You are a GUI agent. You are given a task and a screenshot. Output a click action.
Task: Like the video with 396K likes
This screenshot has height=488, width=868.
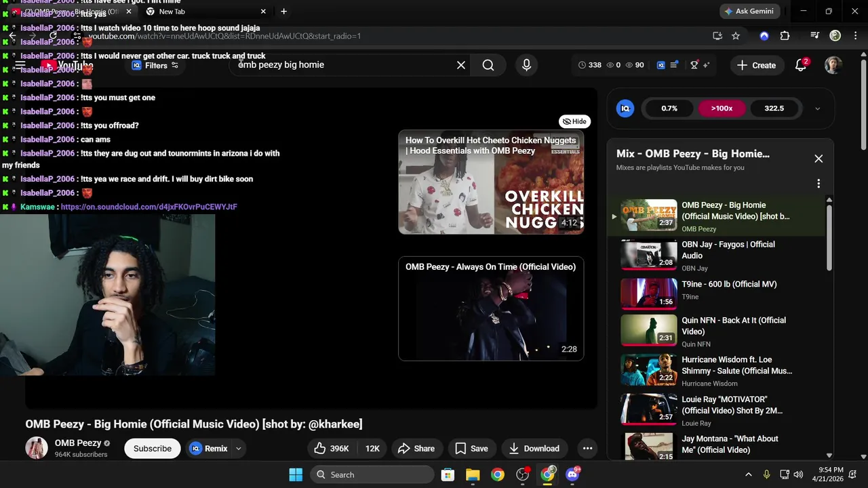click(x=332, y=448)
